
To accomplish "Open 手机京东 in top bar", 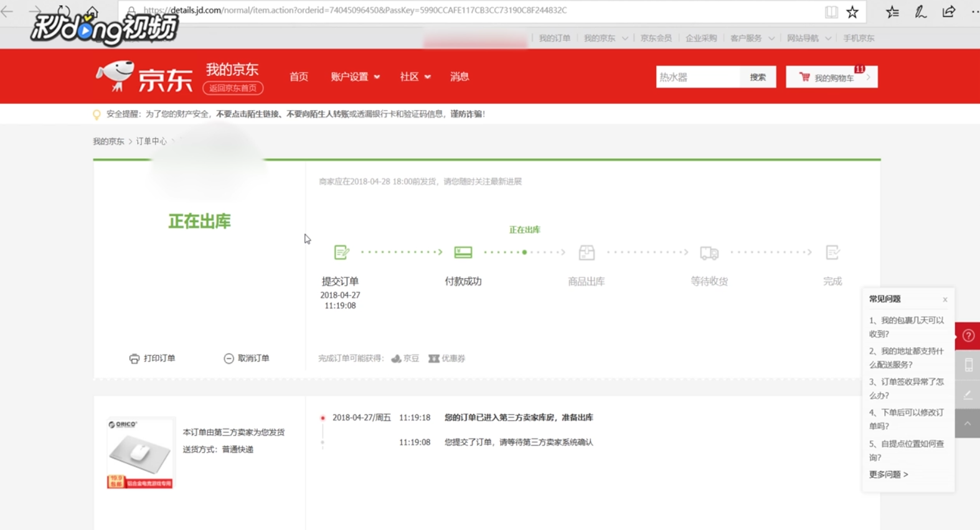I will [x=859, y=38].
